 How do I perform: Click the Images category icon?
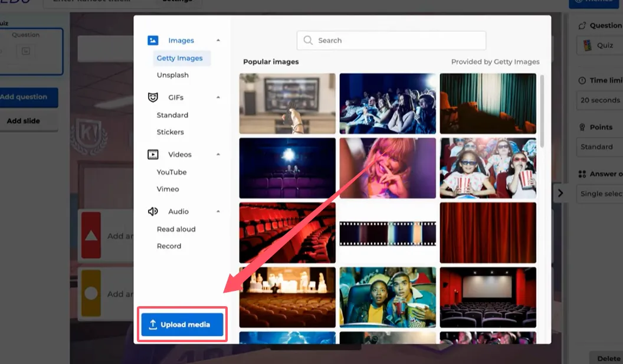pos(153,41)
